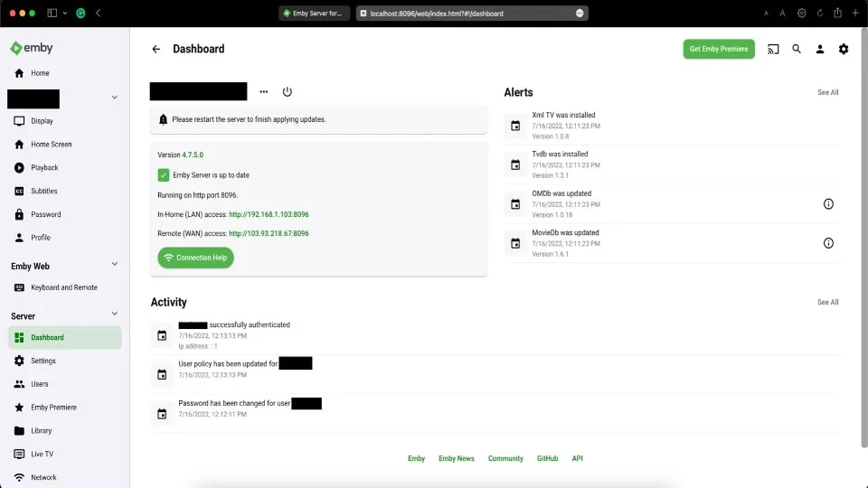868x488 pixels.
Task: Click Get Emby Premiere button
Action: coord(719,49)
